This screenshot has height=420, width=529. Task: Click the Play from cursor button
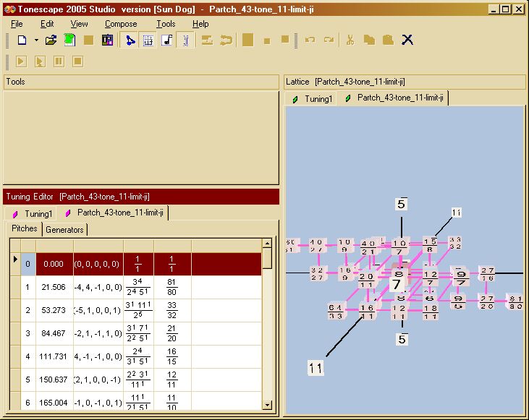[x=40, y=61]
